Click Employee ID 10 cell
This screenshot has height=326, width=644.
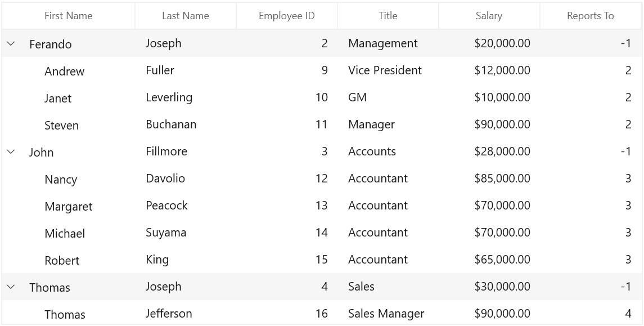287,97
